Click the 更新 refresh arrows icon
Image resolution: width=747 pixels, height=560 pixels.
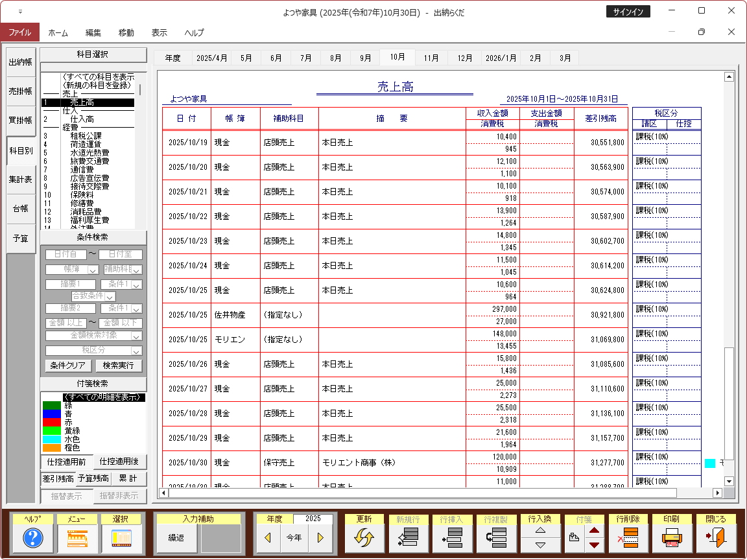pyautogui.click(x=364, y=538)
